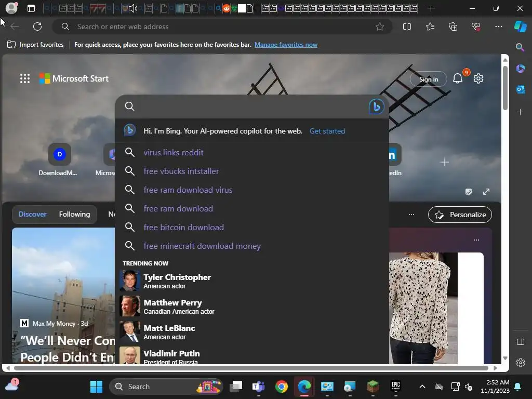The width and height of the screenshot is (532, 399).
Task: Open trending result Matt LeBlanc
Action: coord(252,331)
